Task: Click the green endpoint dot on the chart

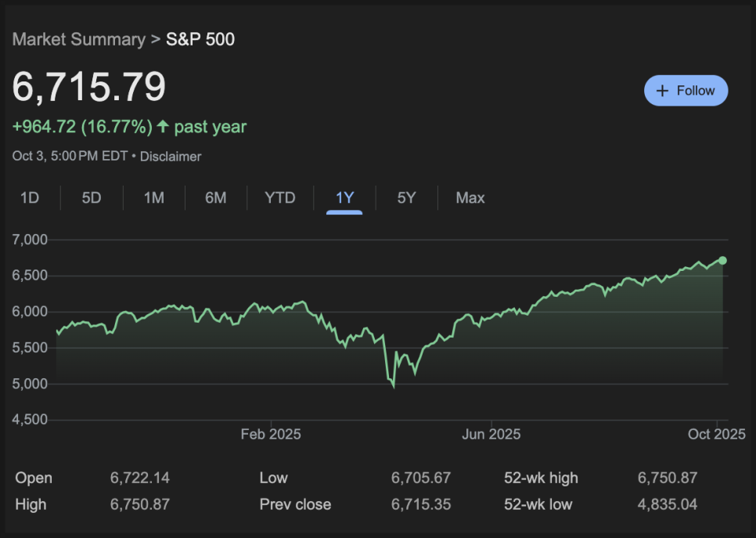Action: [x=722, y=260]
